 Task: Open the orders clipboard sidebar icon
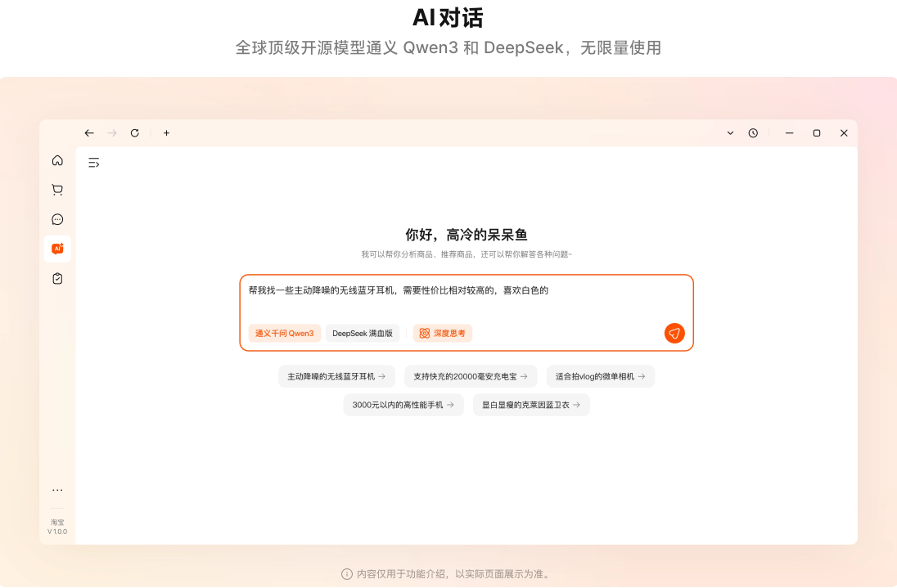pos(57,278)
